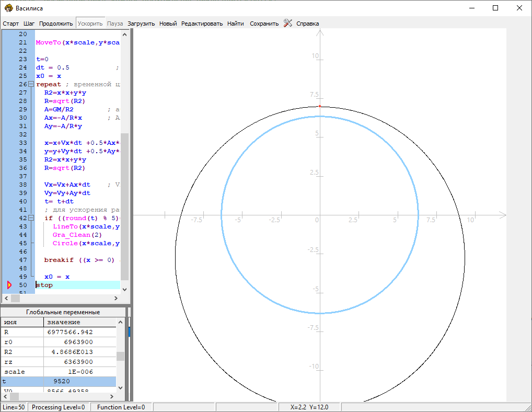Click Шаг to step through code
Screen dimensions: 532x412
(x=29, y=24)
